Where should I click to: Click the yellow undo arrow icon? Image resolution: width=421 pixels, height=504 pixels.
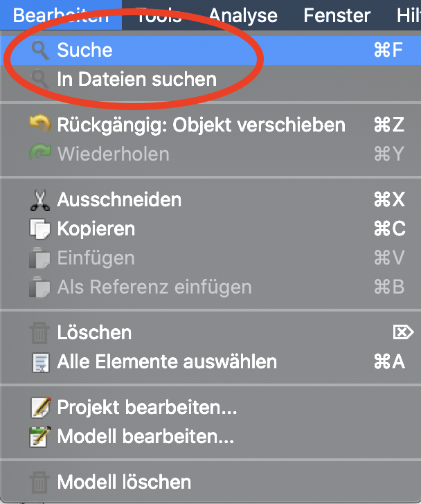pyautogui.click(x=40, y=124)
